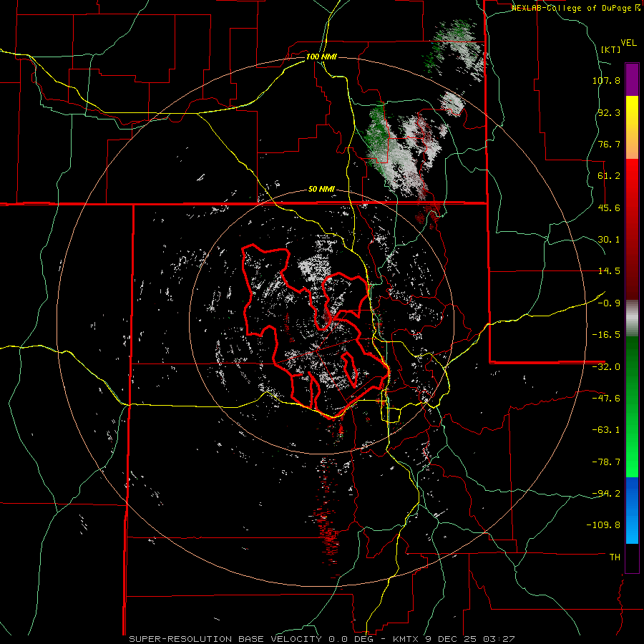Click the yellow-orange segment of color bar
Viewport: 644px width, 644px height.
(632, 127)
